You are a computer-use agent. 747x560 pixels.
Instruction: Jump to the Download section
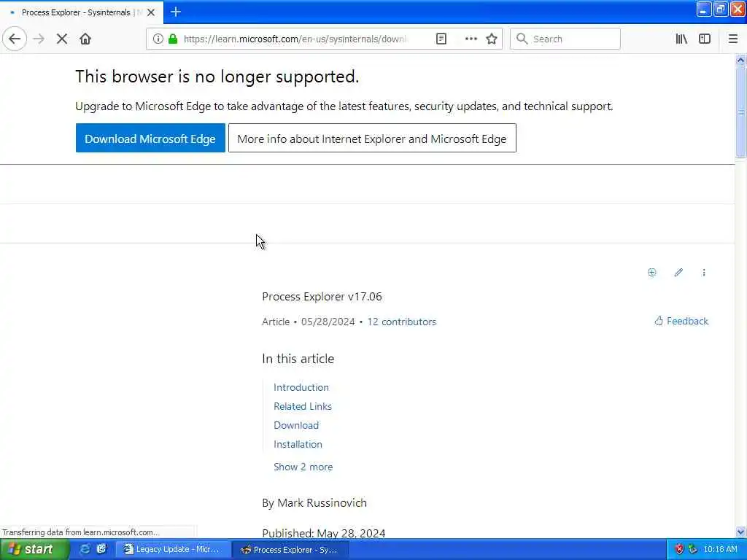(x=296, y=425)
